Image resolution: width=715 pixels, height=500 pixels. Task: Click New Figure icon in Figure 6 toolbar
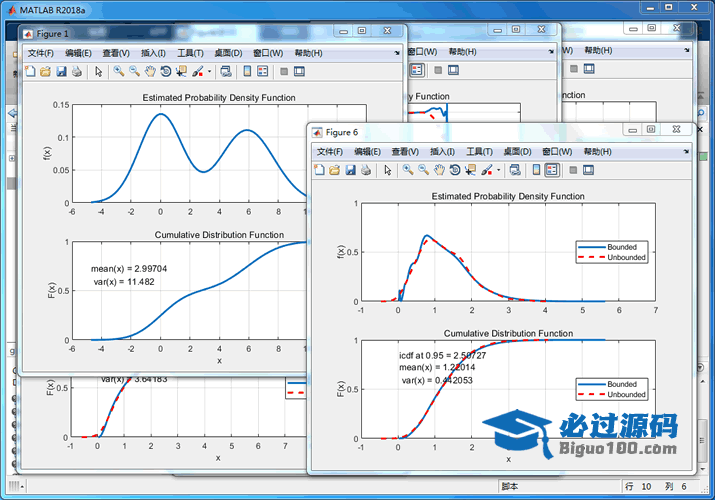[x=319, y=170]
